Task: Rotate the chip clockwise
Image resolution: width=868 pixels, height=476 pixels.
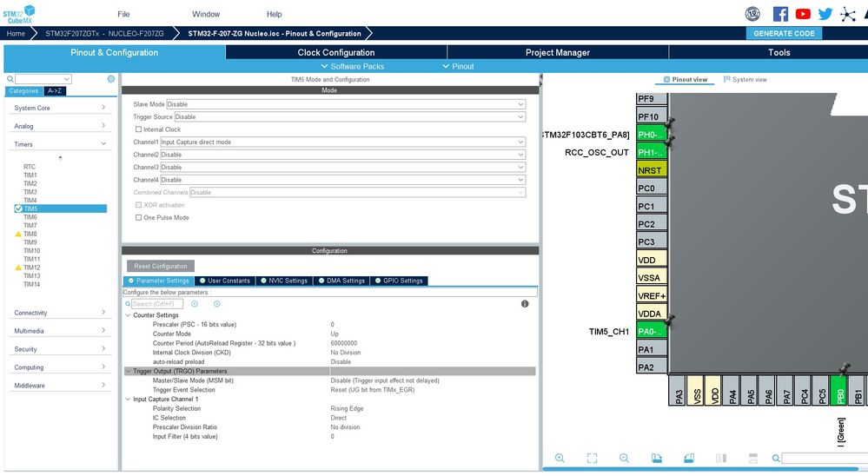Action: (x=656, y=458)
